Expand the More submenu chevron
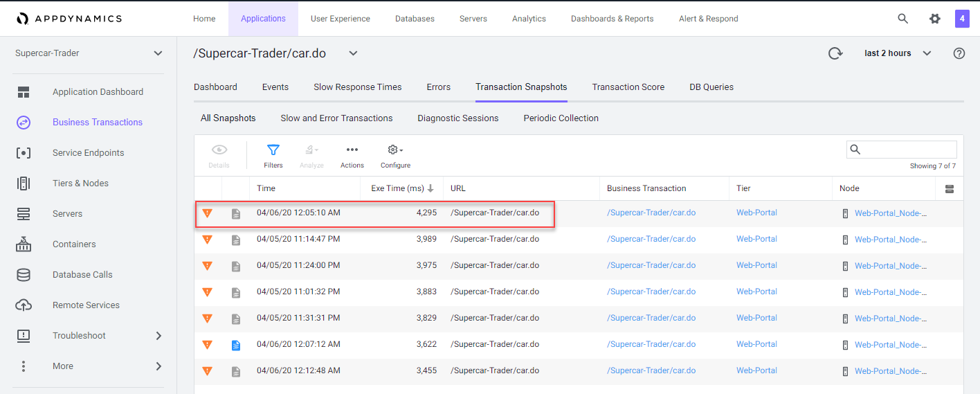This screenshot has width=980, height=394. click(158, 366)
